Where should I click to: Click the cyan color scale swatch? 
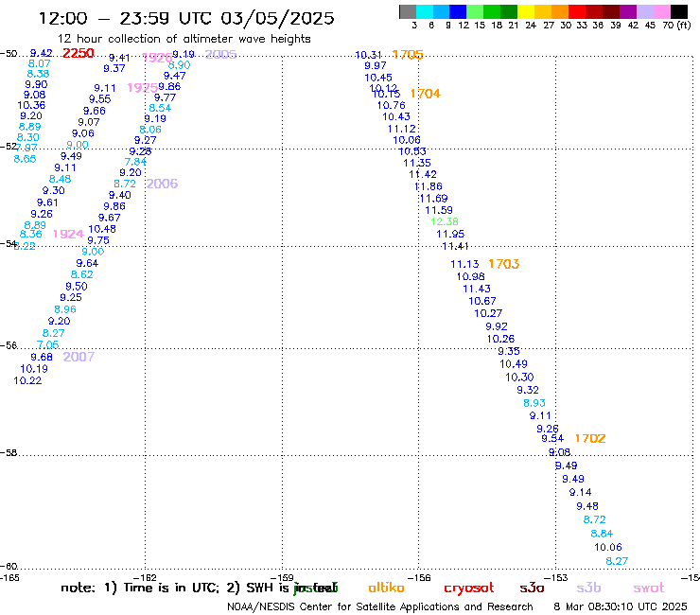pos(425,11)
